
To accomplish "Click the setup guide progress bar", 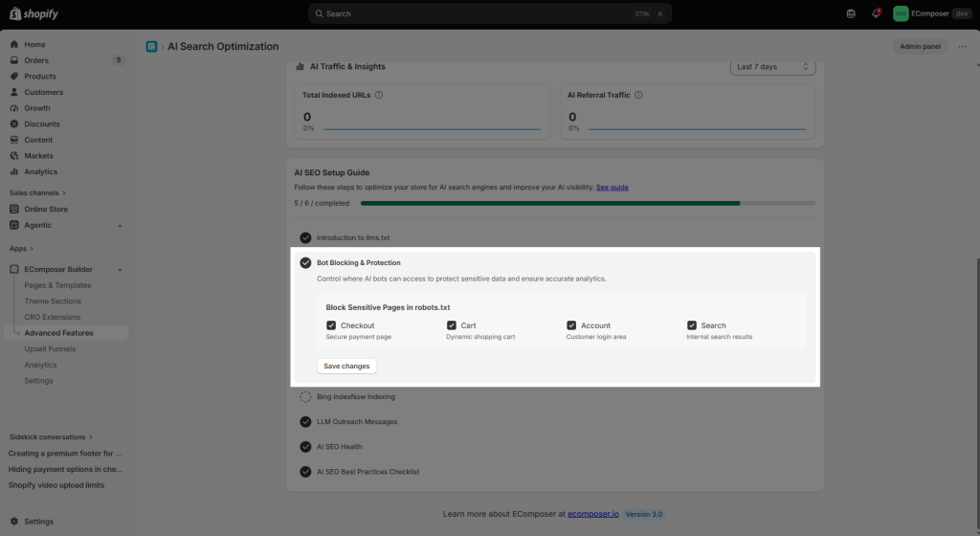I will pyautogui.click(x=589, y=203).
